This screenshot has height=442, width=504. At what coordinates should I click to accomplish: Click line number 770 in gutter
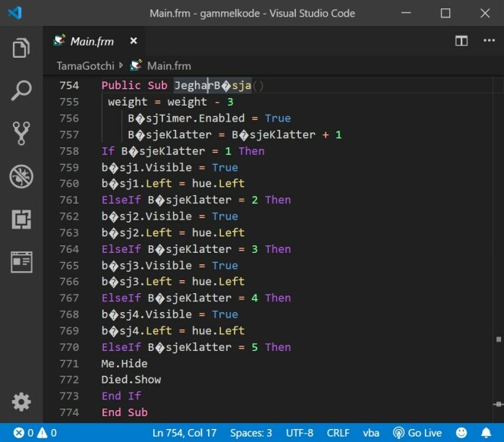click(69, 347)
